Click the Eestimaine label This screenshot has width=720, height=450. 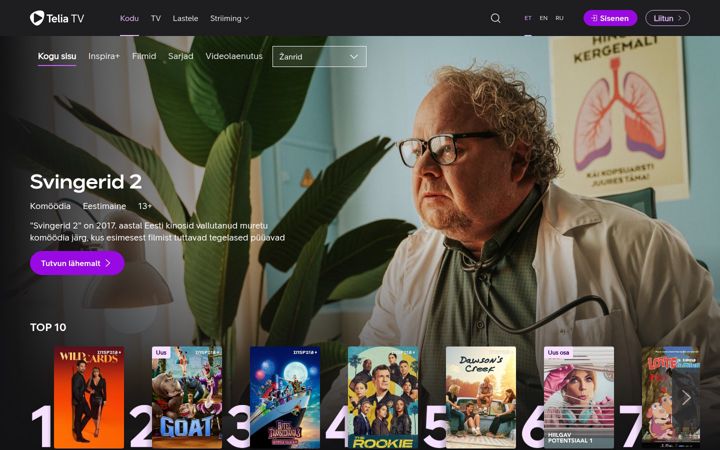point(104,206)
